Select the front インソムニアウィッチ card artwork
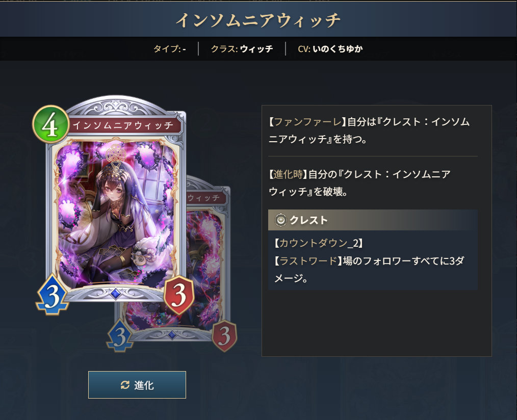Screen dimensions: 517x420 pos(115,213)
